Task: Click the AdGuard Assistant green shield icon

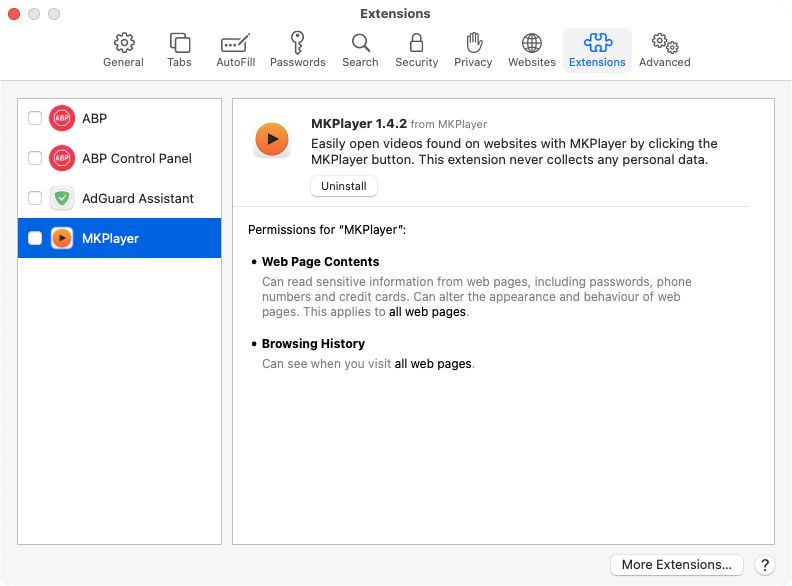Action: click(62, 198)
